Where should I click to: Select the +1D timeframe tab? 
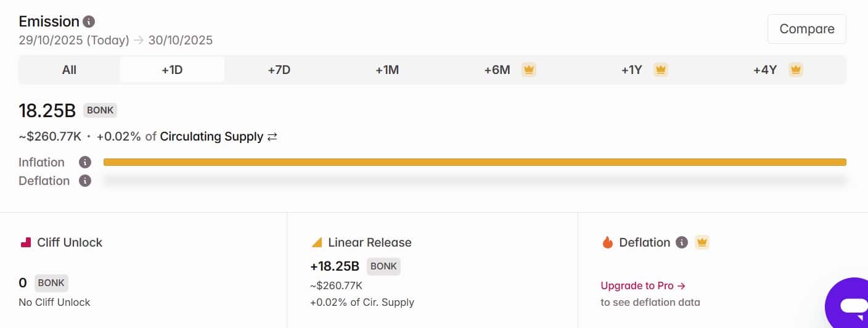[x=172, y=70]
